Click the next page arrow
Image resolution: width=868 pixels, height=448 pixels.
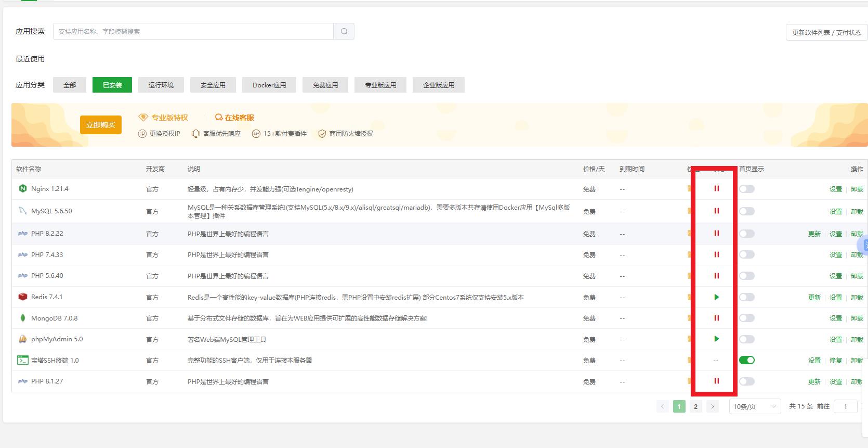(713, 406)
